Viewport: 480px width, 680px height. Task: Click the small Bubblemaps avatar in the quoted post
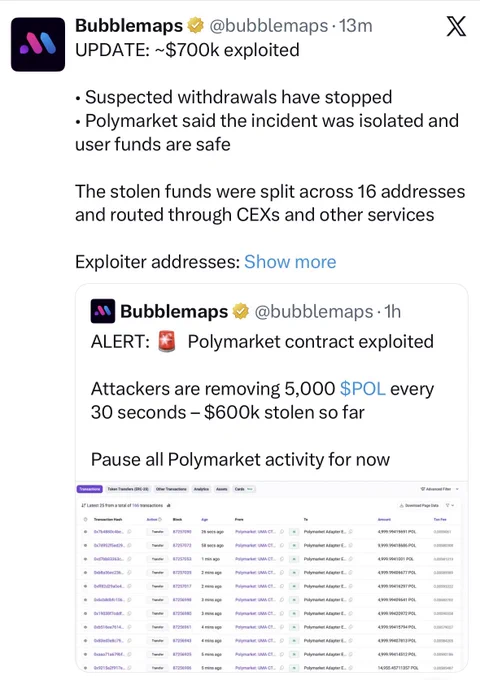click(x=103, y=311)
